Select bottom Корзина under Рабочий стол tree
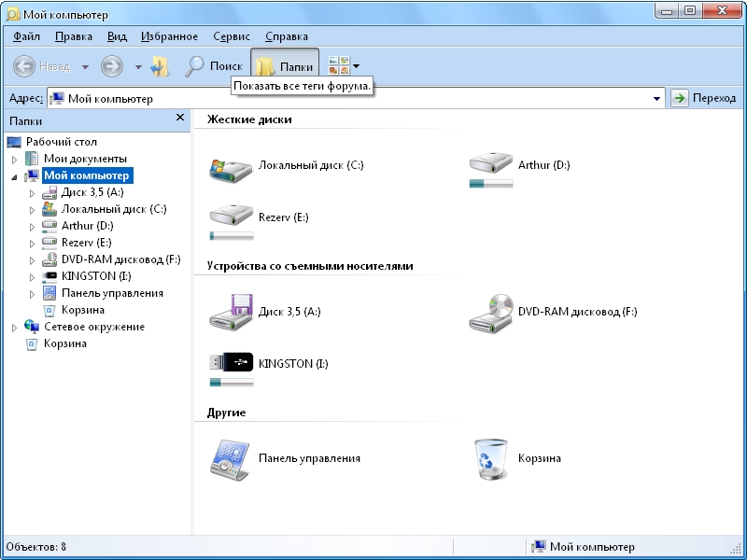This screenshot has height=560, width=747. (64, 343)
